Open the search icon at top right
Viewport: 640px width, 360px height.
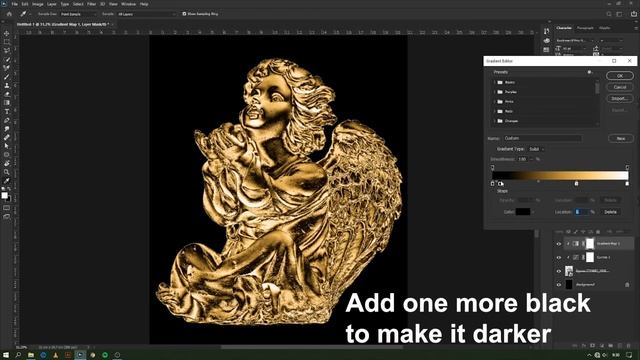609,14
